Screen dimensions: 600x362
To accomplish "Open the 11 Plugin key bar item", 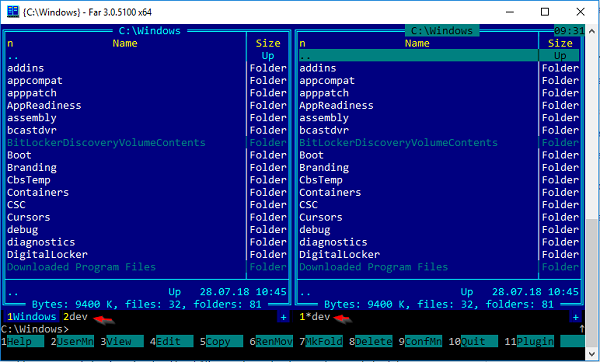I will 529,341.
